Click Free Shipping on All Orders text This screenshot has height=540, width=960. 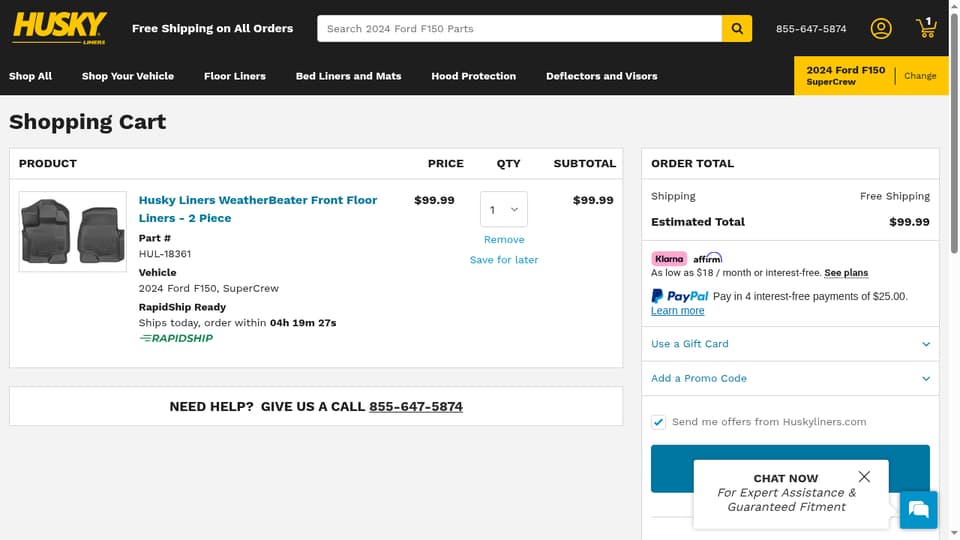(x=212, y=28)
